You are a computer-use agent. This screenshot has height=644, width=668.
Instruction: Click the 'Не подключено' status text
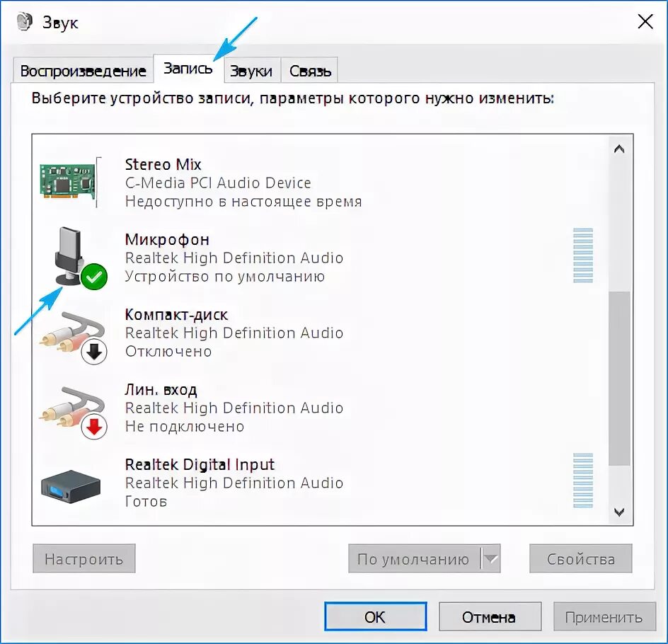click(185, 426)
